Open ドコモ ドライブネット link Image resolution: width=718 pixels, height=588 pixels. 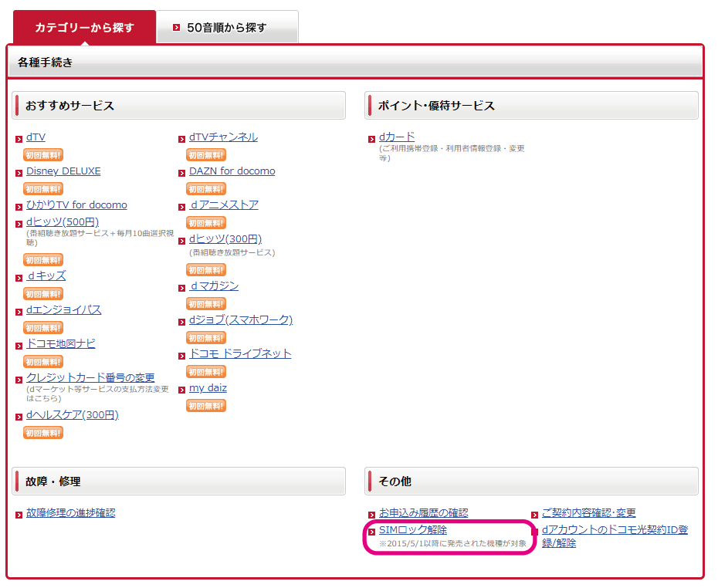coord(240,353)
